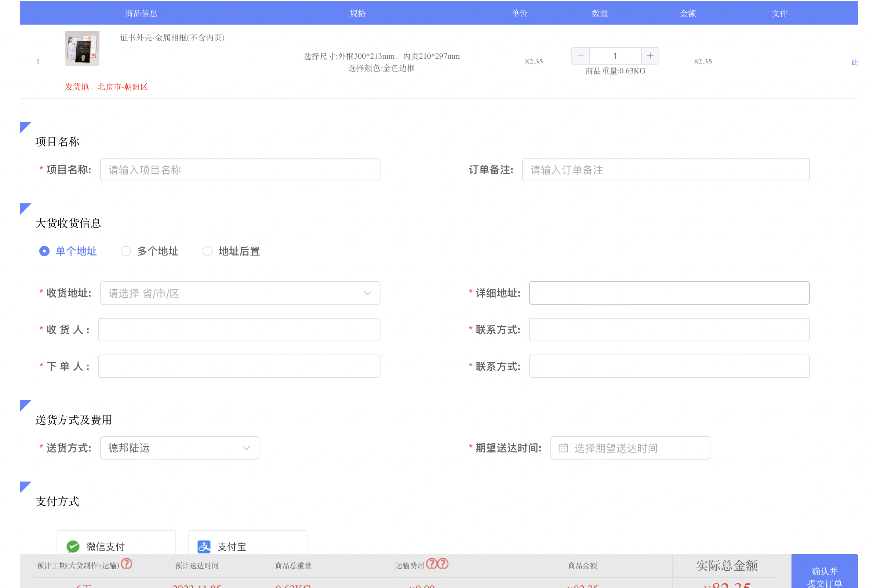Click the green 微信支付 logo icon
This screenshot has width=877, height=588.
(73, 547)
